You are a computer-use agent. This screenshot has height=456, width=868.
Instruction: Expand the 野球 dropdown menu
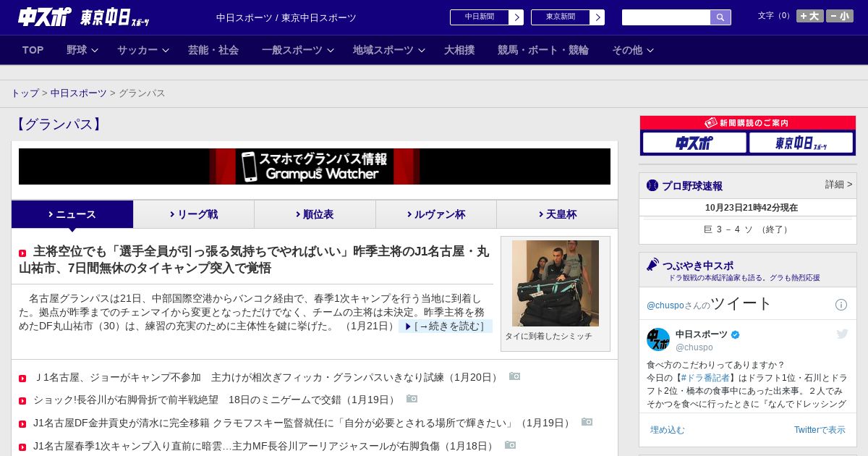[x=82, y=50]
